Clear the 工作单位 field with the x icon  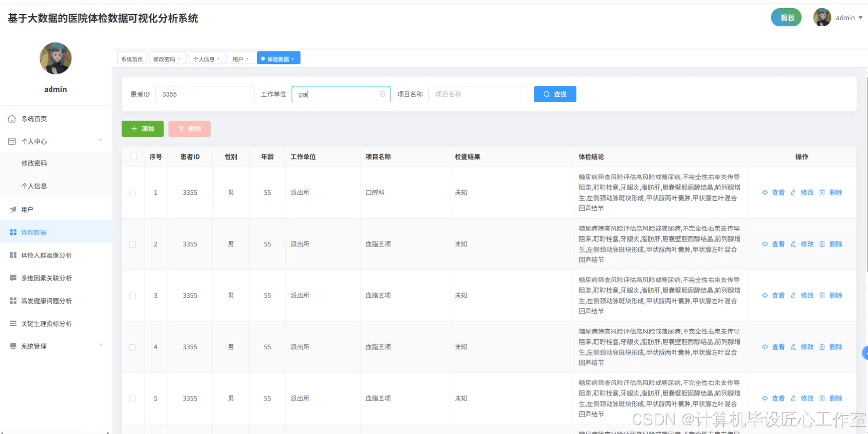pos(383,94)
